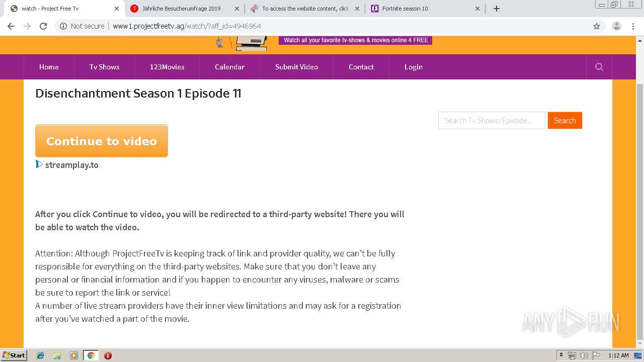Viewport: 644px width, 362px height.
Task: Bookmark this page with the star icon
Action: point(597,26)
